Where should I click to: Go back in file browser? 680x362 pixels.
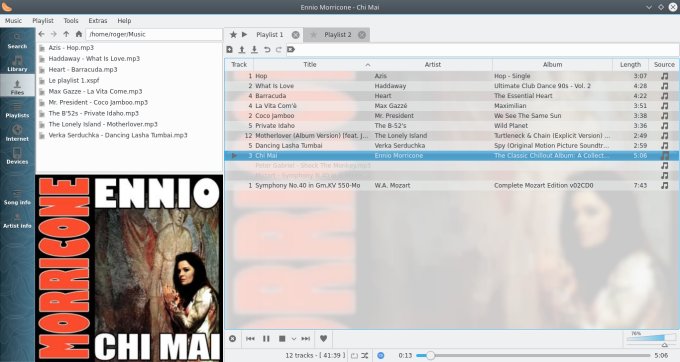click(41, 34)
